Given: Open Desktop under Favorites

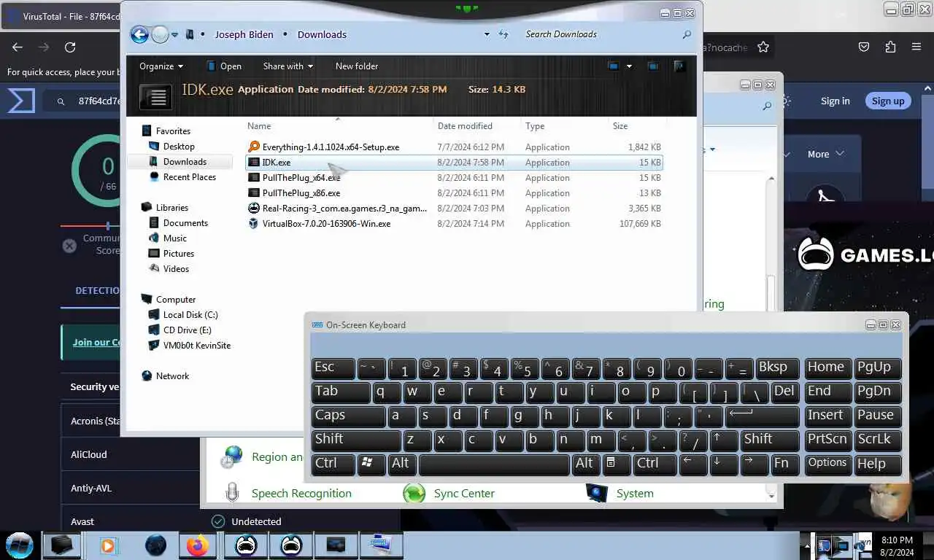Looking at the screenshot, I should click(179, 147).
